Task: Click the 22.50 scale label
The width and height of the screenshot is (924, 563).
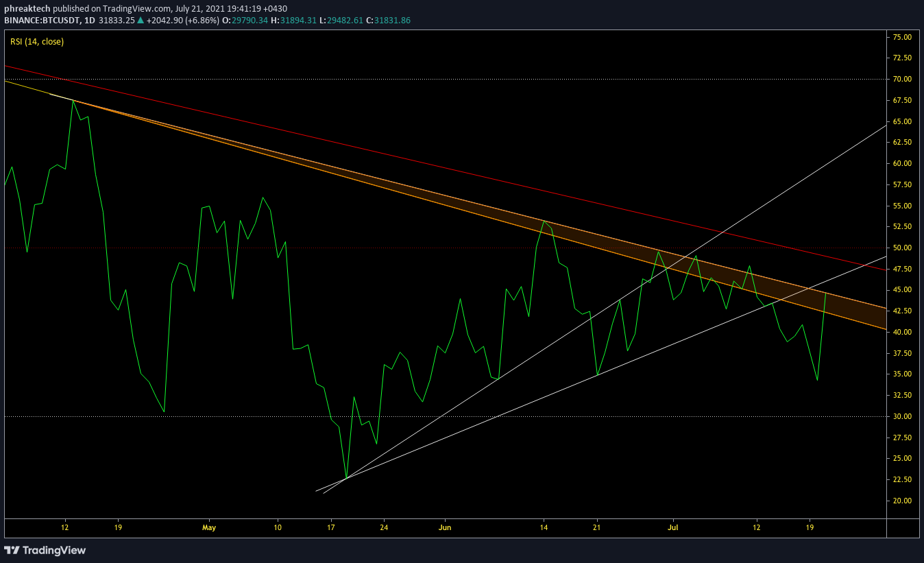Action: pyautogui.click(x=901, y=479)
